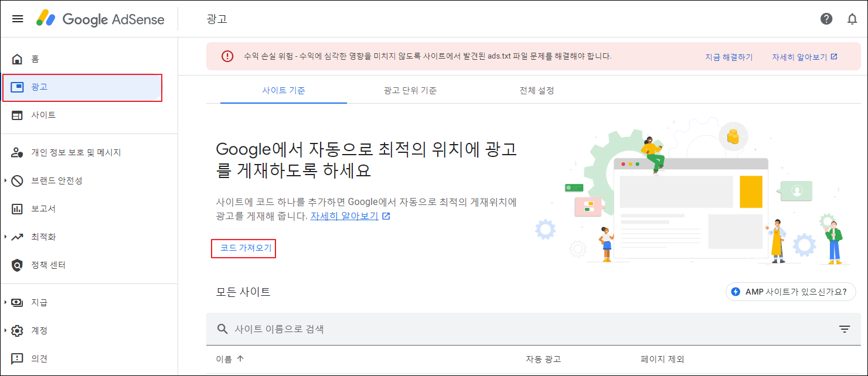Viewport: 868px width, 376px height.
Task: Click the ads icon beside 광고
Action: tap(18, 87)
